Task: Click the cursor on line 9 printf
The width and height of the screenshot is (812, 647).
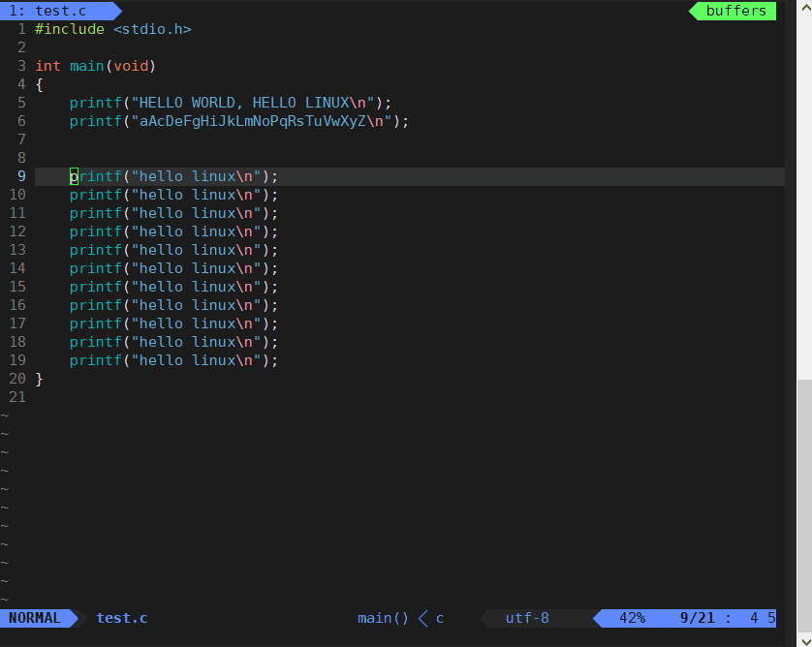Action: [74, 176]
